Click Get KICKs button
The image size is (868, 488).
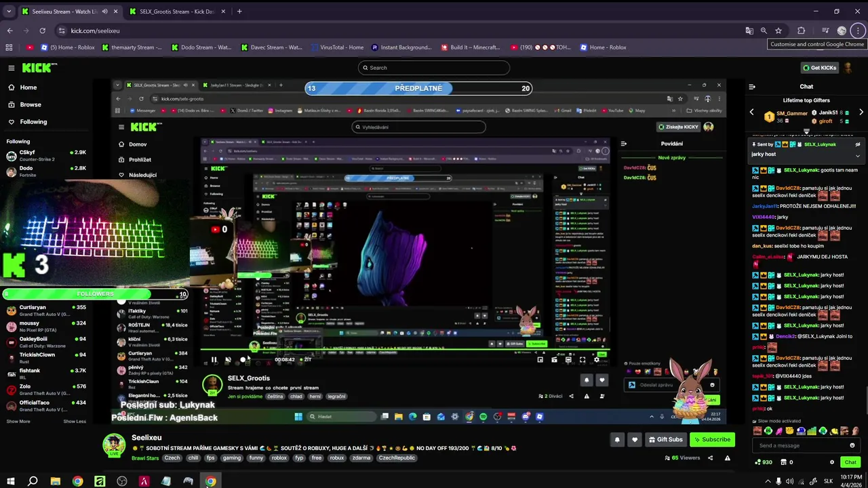[x=819, y=68]
